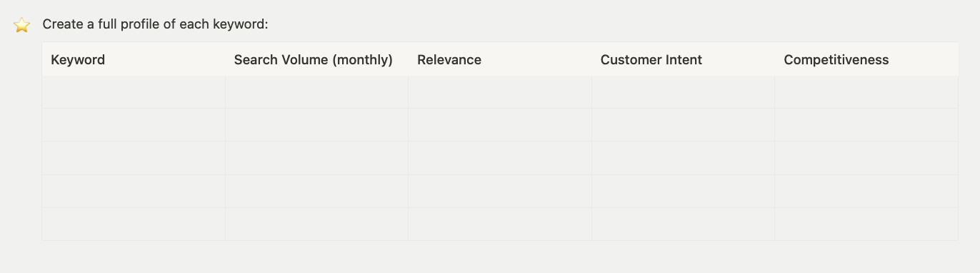Viewport: 980px width, 273px height.
Task: Click the star emoji callout icon
Action: [22, 25]
